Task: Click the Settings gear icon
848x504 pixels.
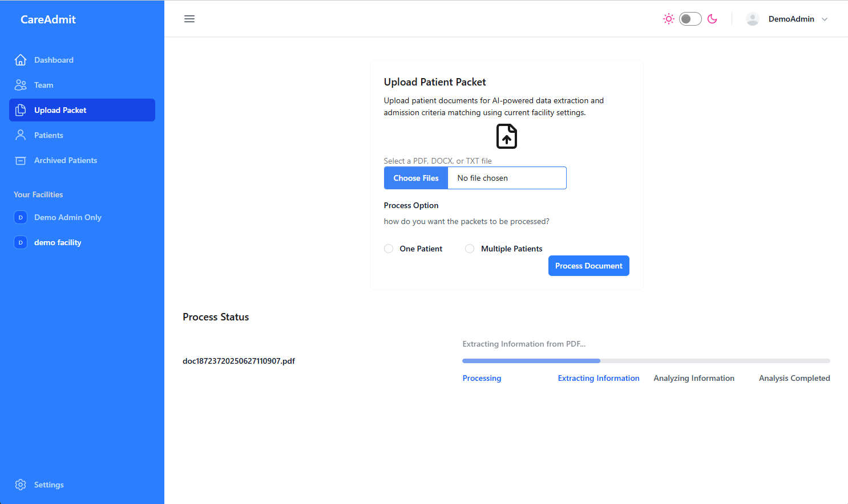Action: pos(21,485)
